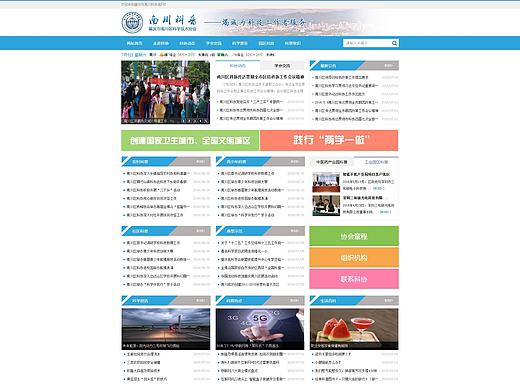This screenshot has height=390, width=520.
Task: Switch to the 中医药产业园科普 tab
Action: tap(331, 162)
